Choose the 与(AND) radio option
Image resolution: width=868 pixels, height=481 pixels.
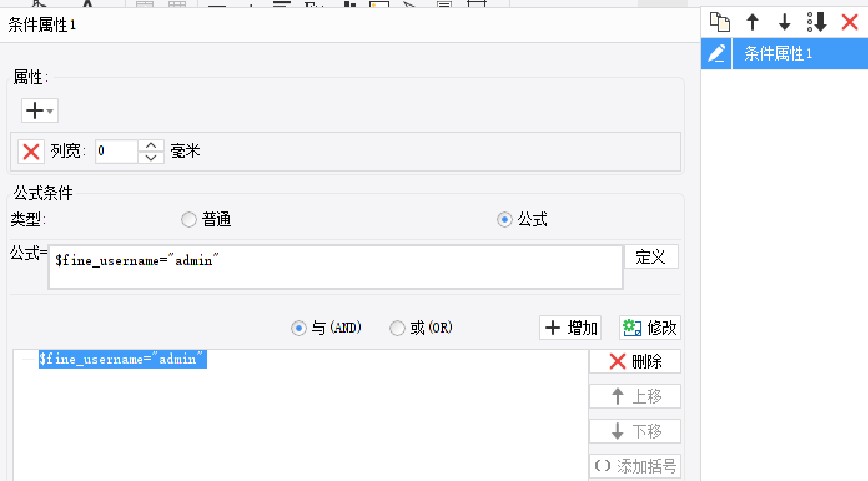tap(299, 328)
